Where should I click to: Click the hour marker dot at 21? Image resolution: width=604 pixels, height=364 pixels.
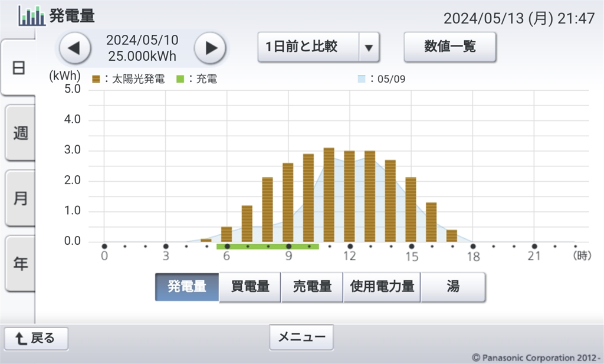pos(534,247)
